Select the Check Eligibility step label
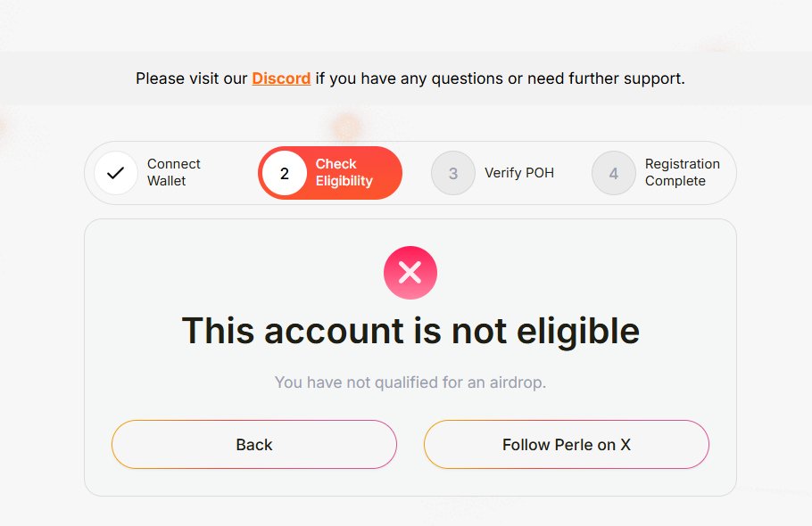 344,173
